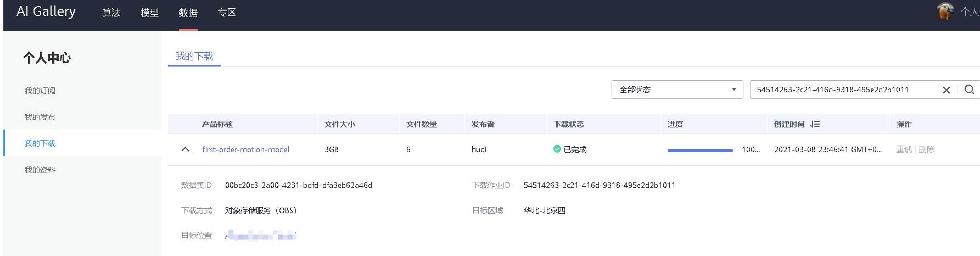This screenshot has width=980, height=256.
Task: Click the search magnifier icon
Action: (969, 90)
